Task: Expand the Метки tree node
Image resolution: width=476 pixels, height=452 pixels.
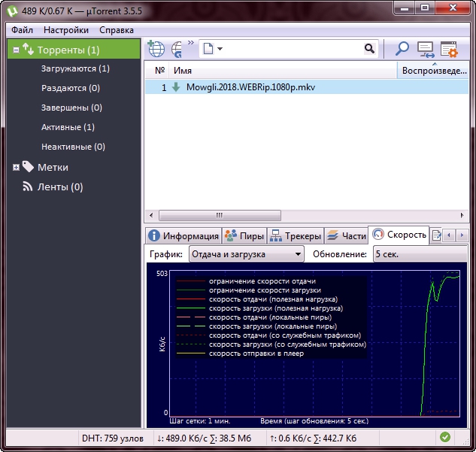Action: click(x=16, y=167)
